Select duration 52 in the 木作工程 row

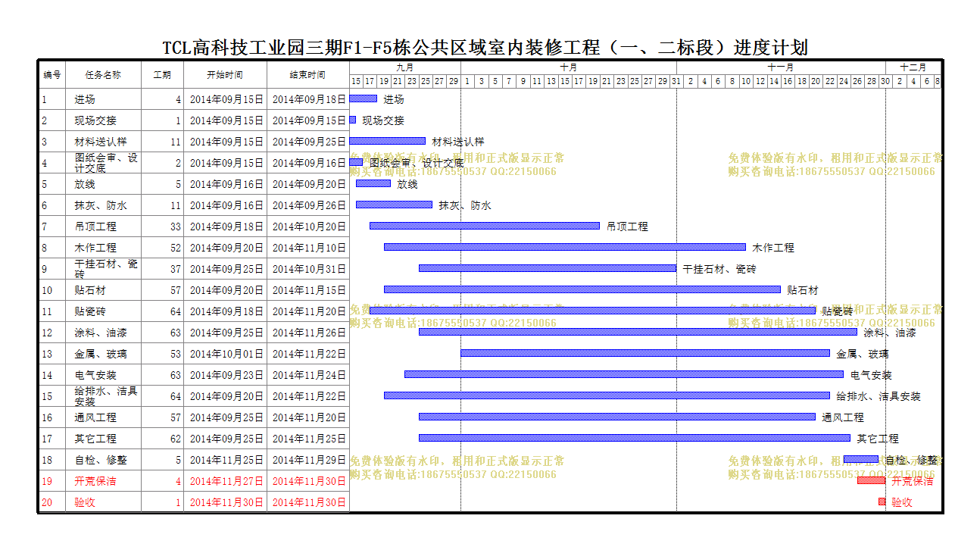pos(176,248)
